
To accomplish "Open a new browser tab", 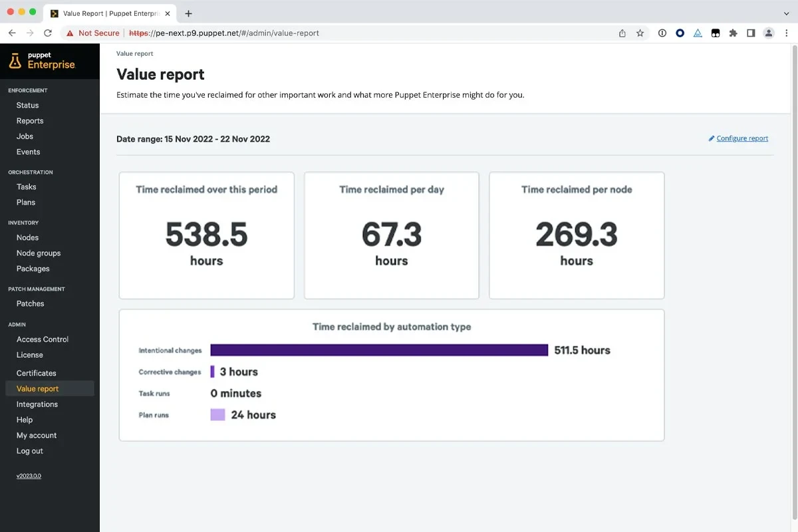I will 189,13.
